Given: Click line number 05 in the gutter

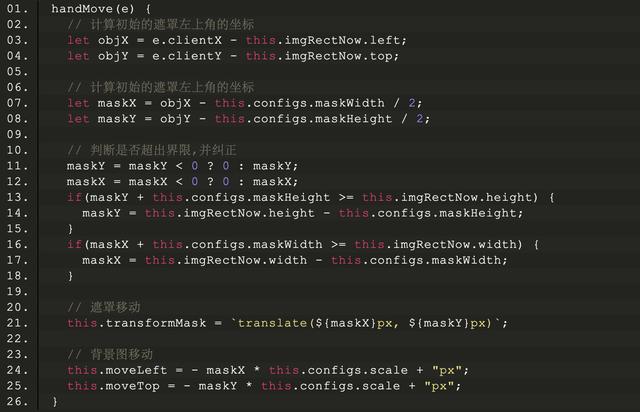Looking at the screenshot, I should click(x=18, y=71).
